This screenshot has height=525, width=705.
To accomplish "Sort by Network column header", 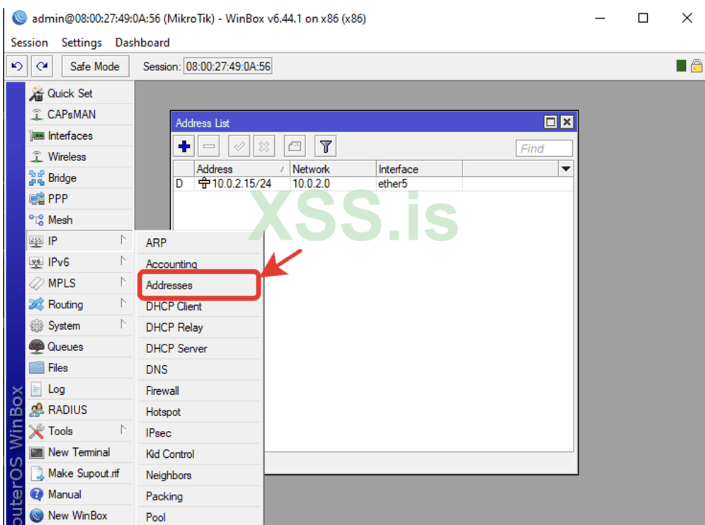I will pos(333,169).
